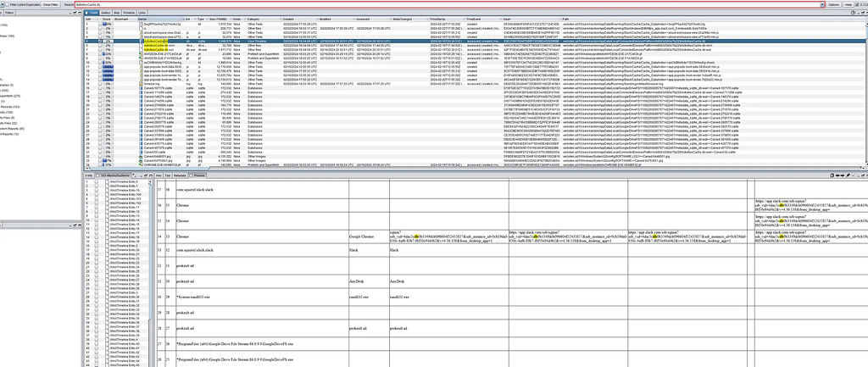Click the ANYDESK.EXE-217C463A.pf file icon
The image size is (868, 367).
point(141,53)
